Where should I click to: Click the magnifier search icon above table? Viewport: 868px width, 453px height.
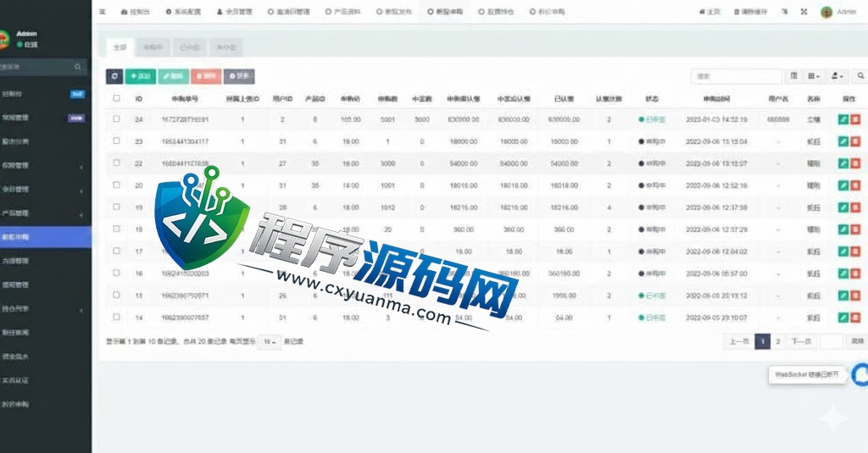tap(860, 75)
